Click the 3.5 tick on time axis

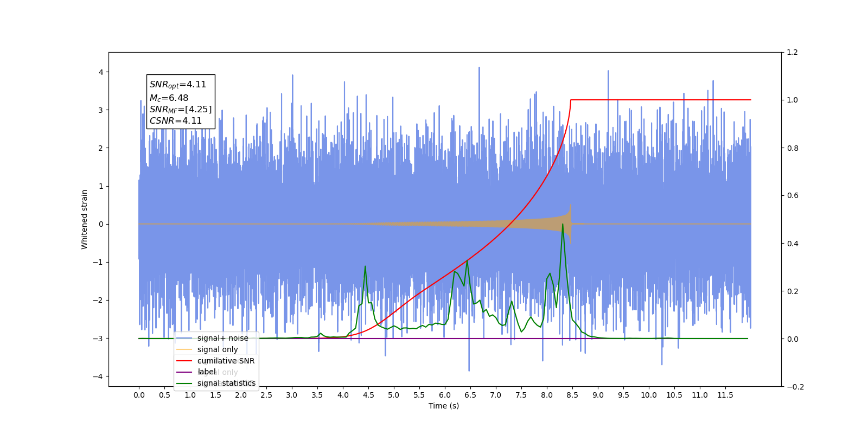pyautogui.click(x=317, y=395)
